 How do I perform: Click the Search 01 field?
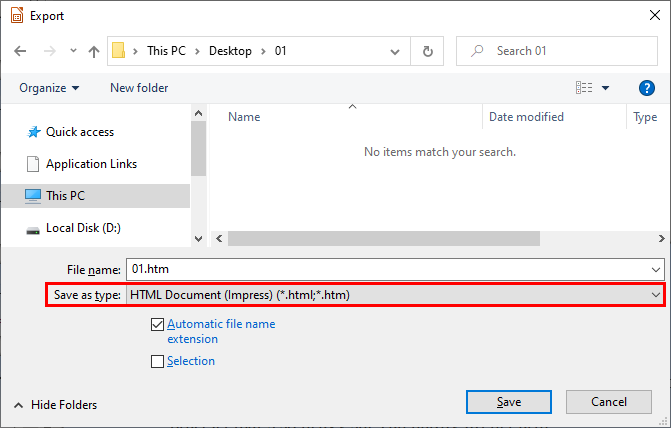pos(560,51)
